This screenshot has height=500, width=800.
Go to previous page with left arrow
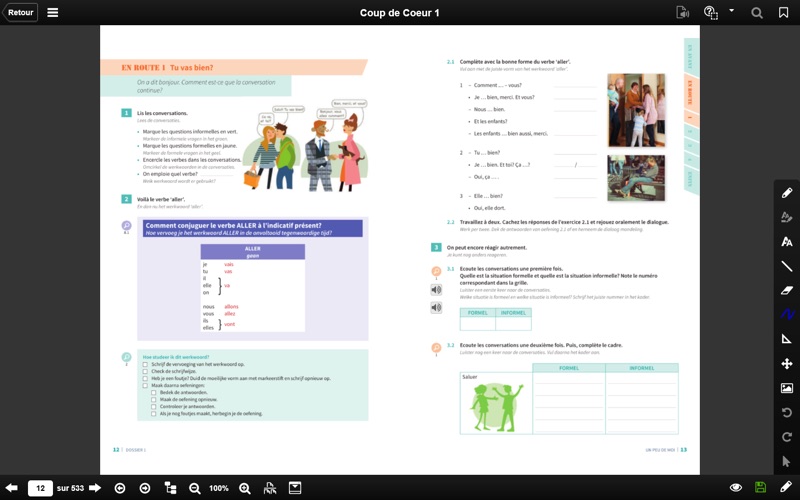pos(11,488)
